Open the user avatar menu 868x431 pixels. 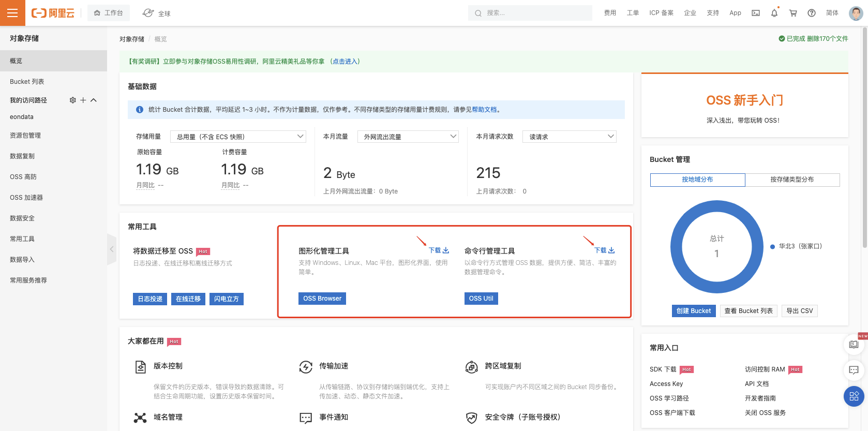pos(856,13)
